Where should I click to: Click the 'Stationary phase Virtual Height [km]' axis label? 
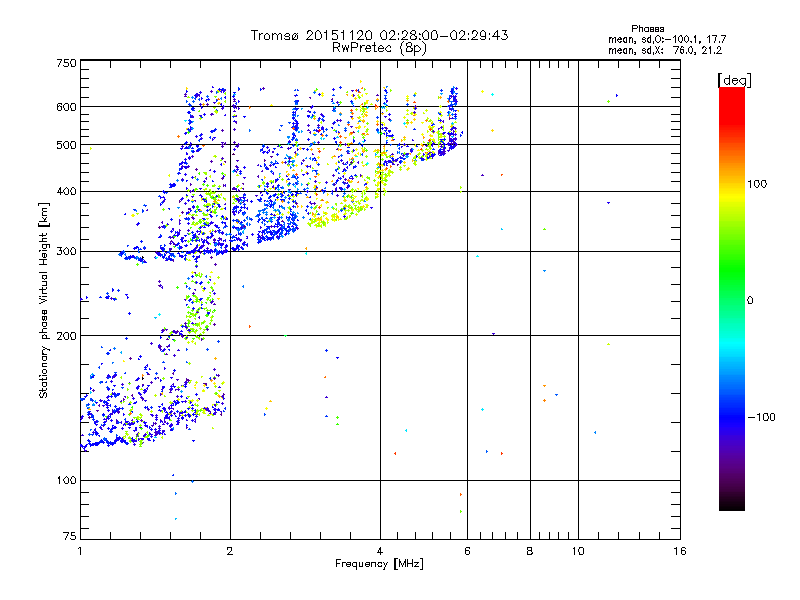click(44, 301)
